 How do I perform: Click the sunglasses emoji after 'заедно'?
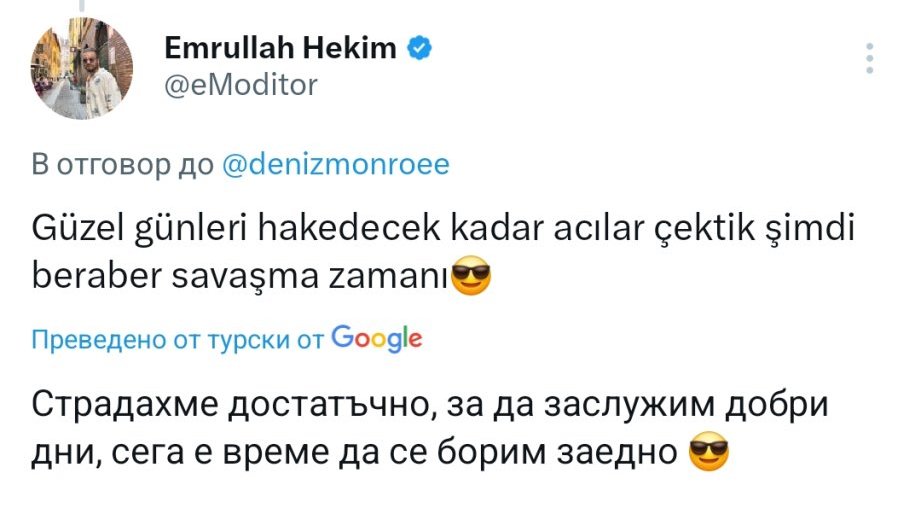pyautogui.click(x=709, y=456)
